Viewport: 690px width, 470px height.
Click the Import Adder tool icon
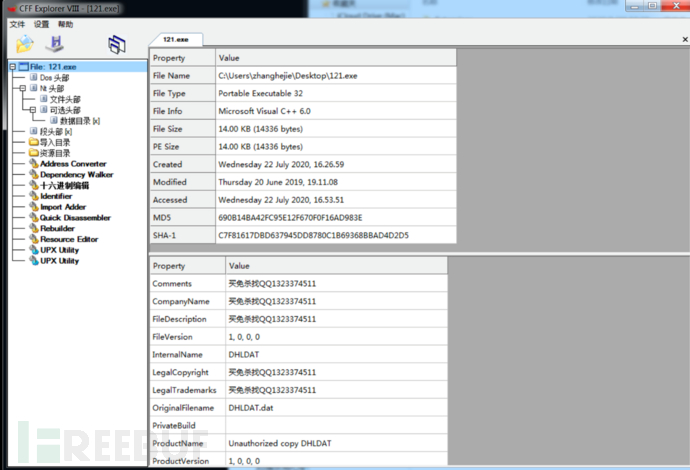point(34,206)
